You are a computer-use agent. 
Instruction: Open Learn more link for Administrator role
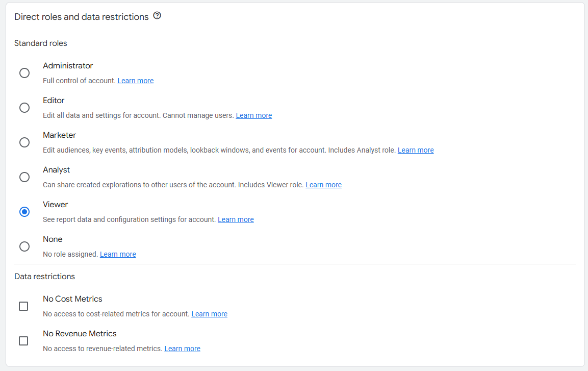135,81
